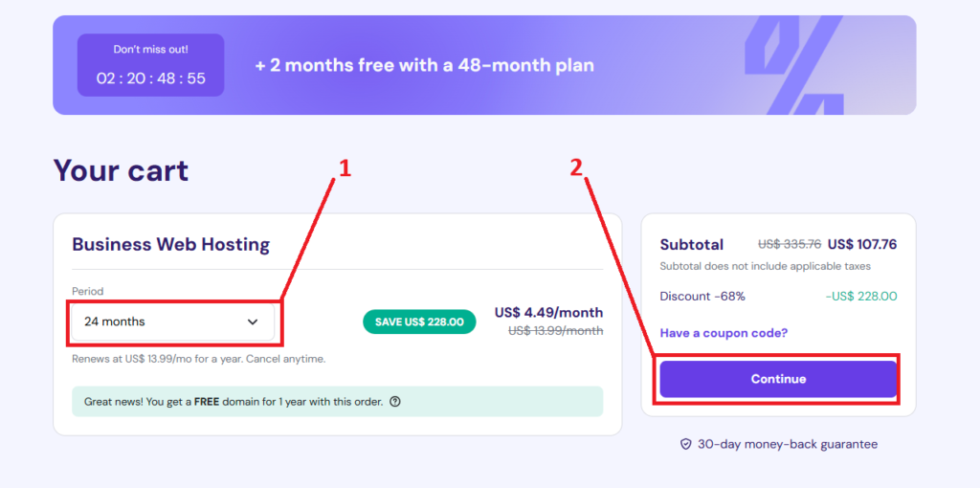Open the Have a coupon code link
Viewport: 980px width, 488px height.
pyautogui.click(x=724, y=333)
